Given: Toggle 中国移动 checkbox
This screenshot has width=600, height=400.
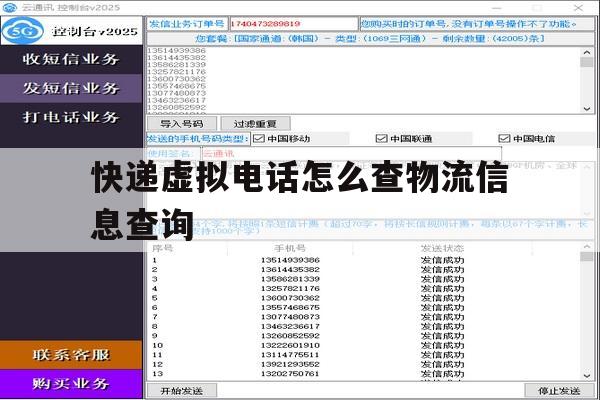Looking at the screenshot, I should [259, 139].
